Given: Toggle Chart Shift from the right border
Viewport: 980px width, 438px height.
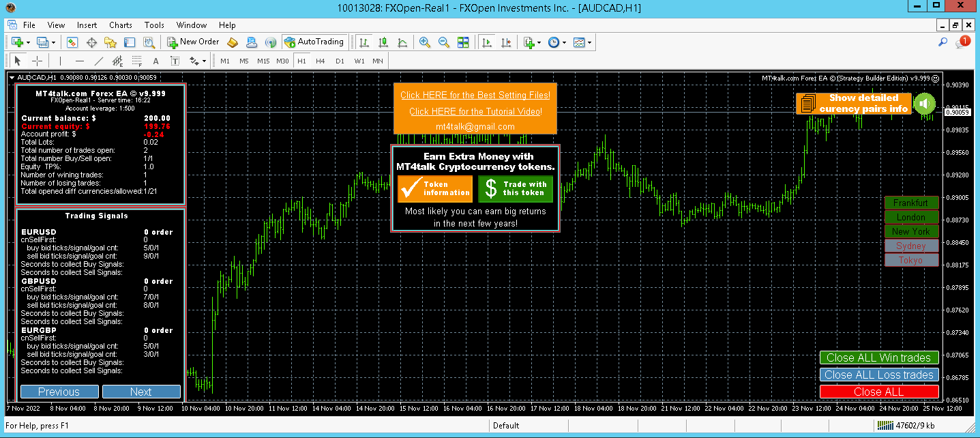Looking at the screenshot, I should [505, 42].
